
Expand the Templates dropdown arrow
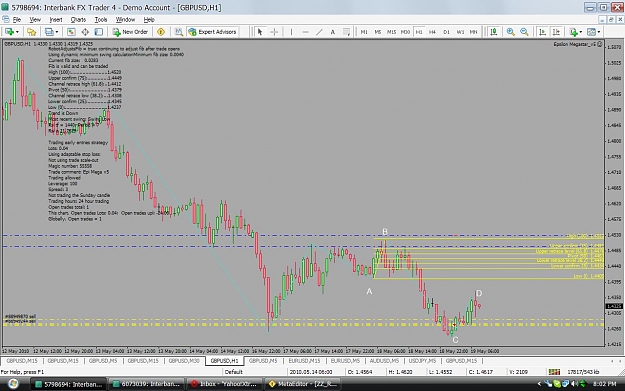coord(599,32)
